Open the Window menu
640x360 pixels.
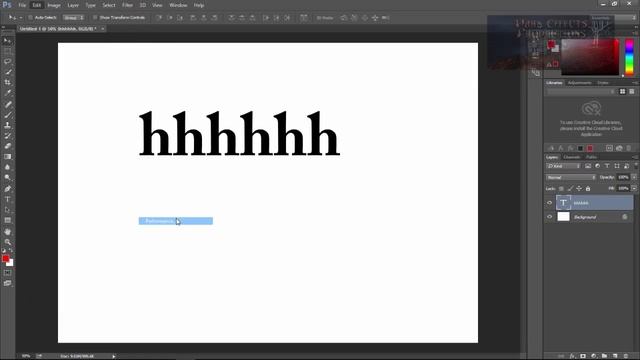pos(178,5)
